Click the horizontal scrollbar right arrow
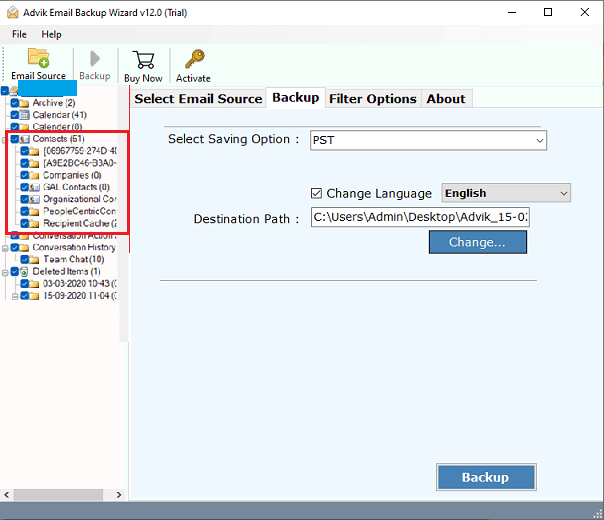Viewport: 604px width, 520px height. pyautogui.click(x=119, y=495)
